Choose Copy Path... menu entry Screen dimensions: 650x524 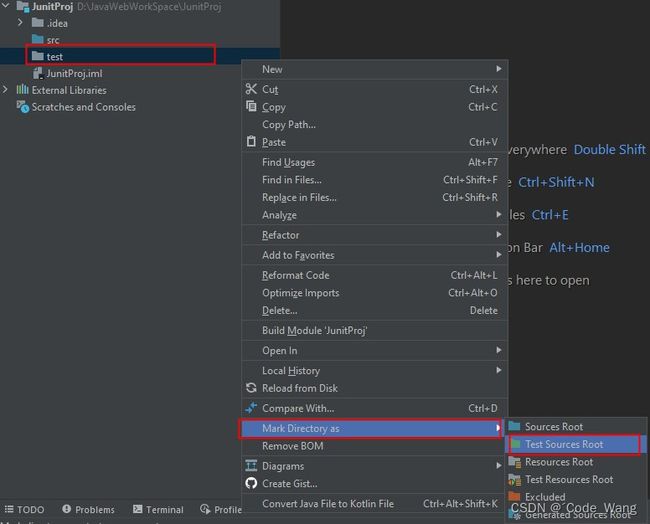coord(374,124)
